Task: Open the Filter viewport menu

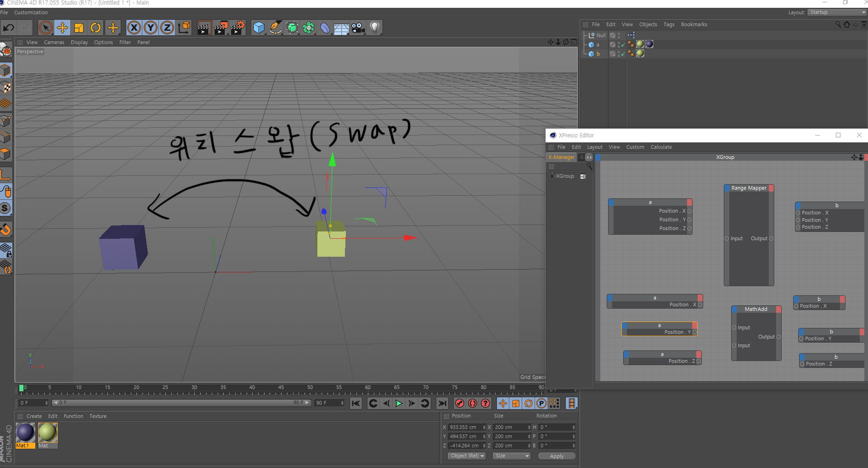Action: (125, 42)
